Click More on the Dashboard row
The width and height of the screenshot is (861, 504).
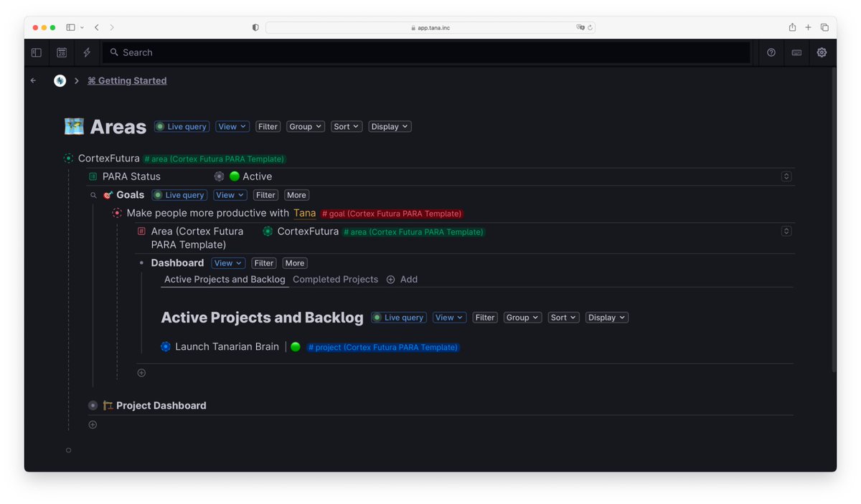(295, 263)
